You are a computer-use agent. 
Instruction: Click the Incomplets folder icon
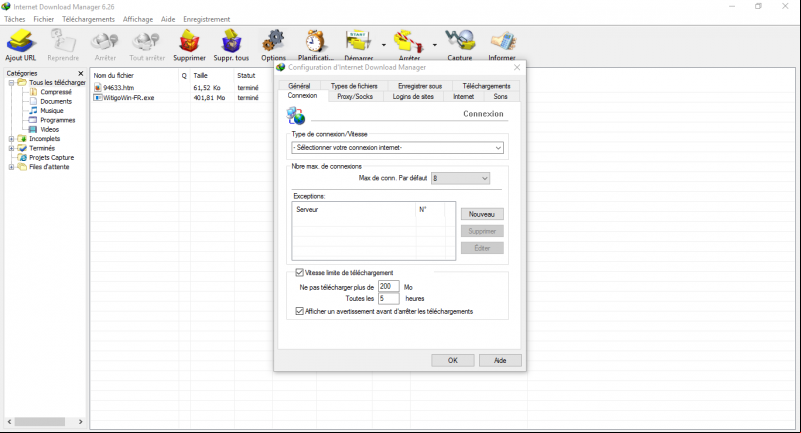(x=22, y=138)
